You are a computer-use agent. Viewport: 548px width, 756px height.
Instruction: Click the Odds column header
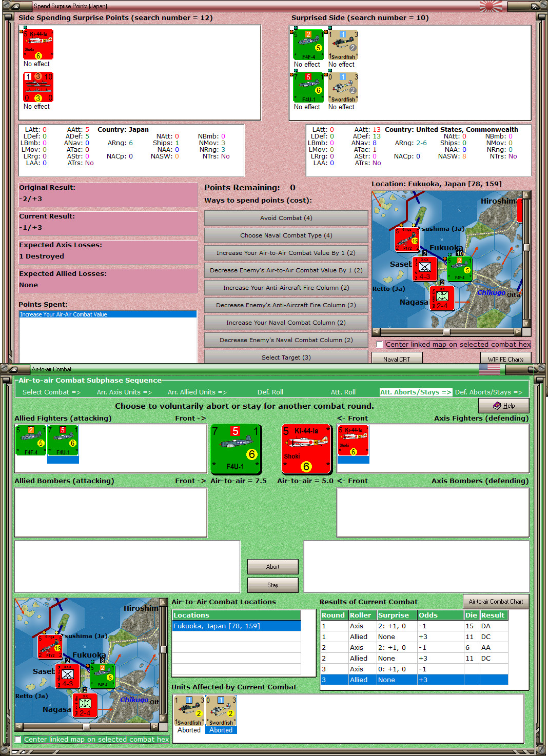point(440,615)
